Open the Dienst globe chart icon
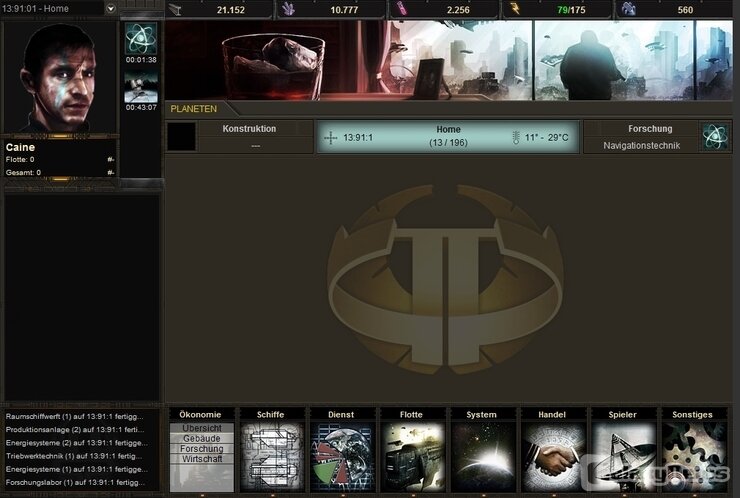 coord(342,457)
